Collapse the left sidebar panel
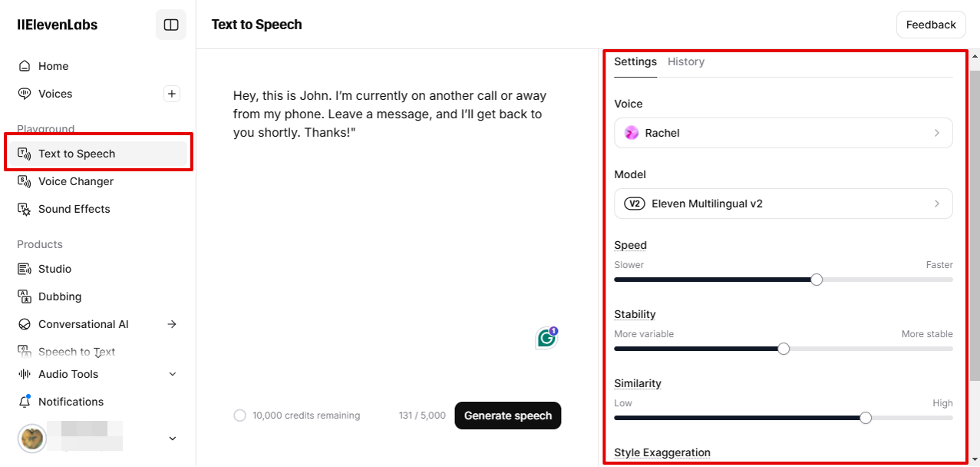 [x=170, y=24]
